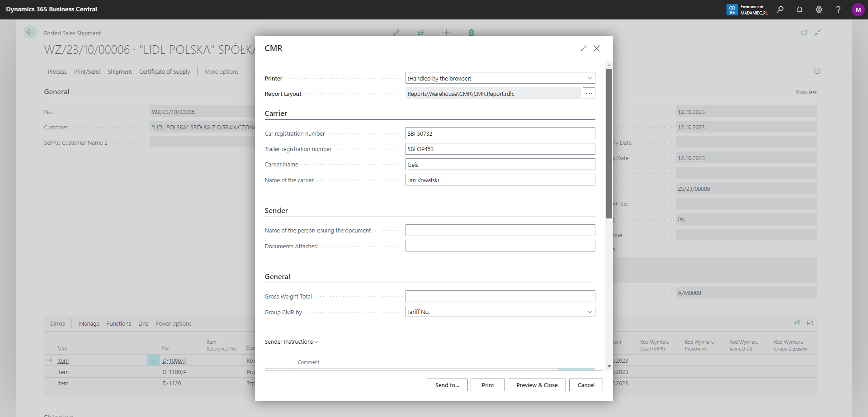Click the CMR dialog scrollbar thumb
This screenshot has height=417, width=868.
click(x=609, y=144)
